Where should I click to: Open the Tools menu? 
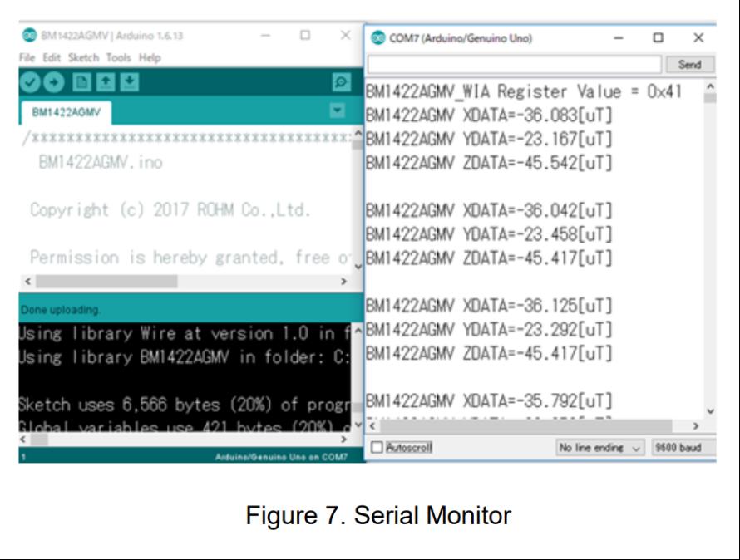[x=118, y=57]
